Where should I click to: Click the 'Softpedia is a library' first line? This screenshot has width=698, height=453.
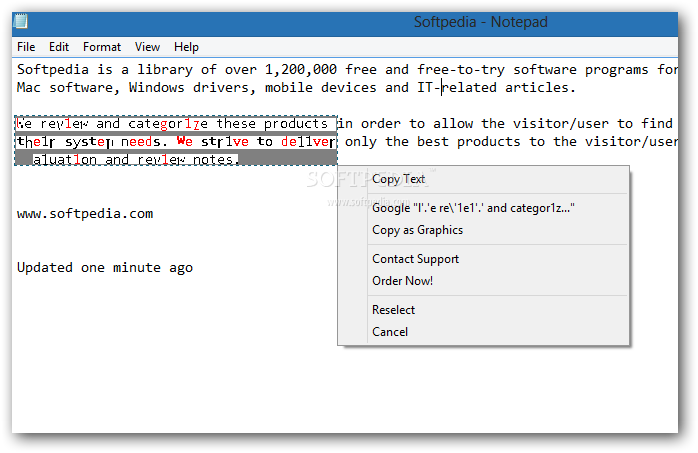pyautogui.click(x=347, y=70)
